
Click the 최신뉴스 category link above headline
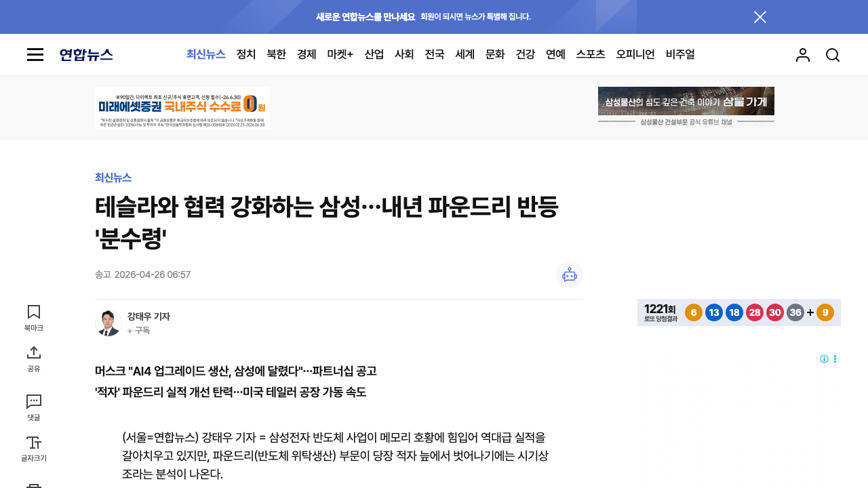113,178
